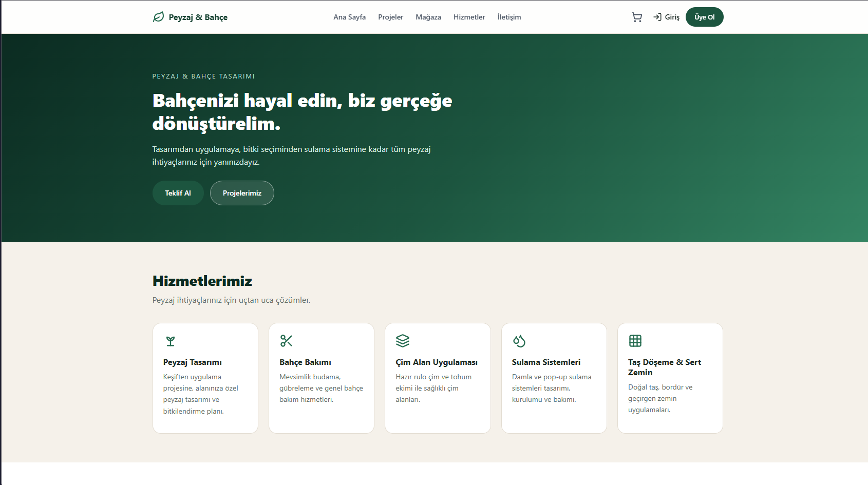The width and height of the screenshot is (868, 485).
Task: Click the Giriş login link
Action: (666, 17)
